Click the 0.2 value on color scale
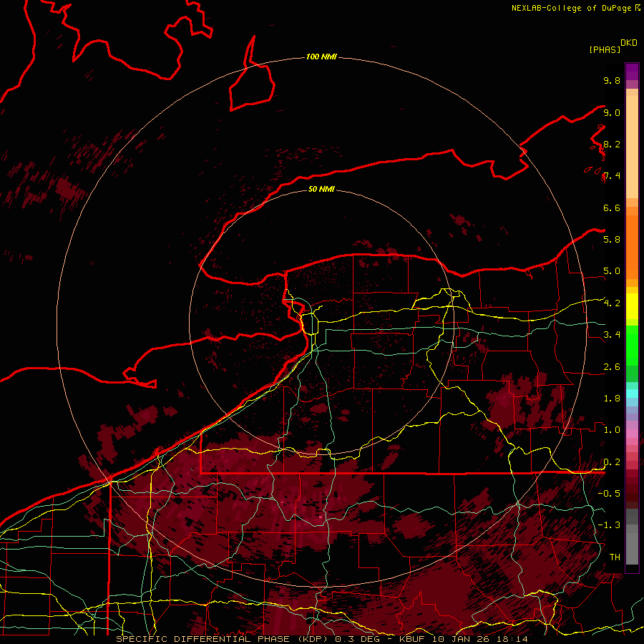644x644 pixels. (612, 462)
